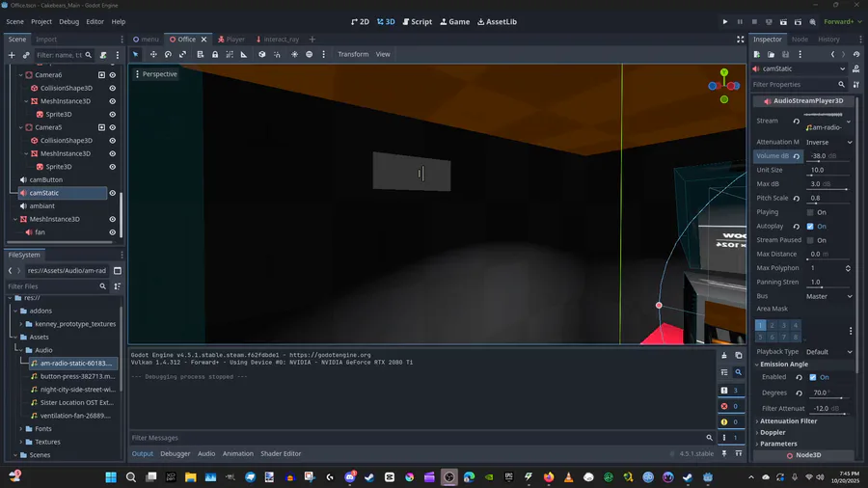Open the Debugger bottom panel
The height and width of the screenshot is (488, 868).
[x=175, y=453]
